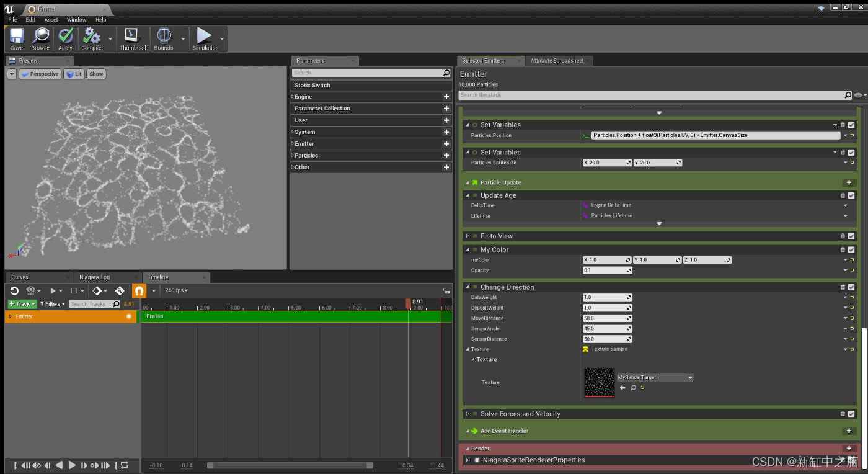Toggle the Bounds toolbar icon

coord(164,38)
